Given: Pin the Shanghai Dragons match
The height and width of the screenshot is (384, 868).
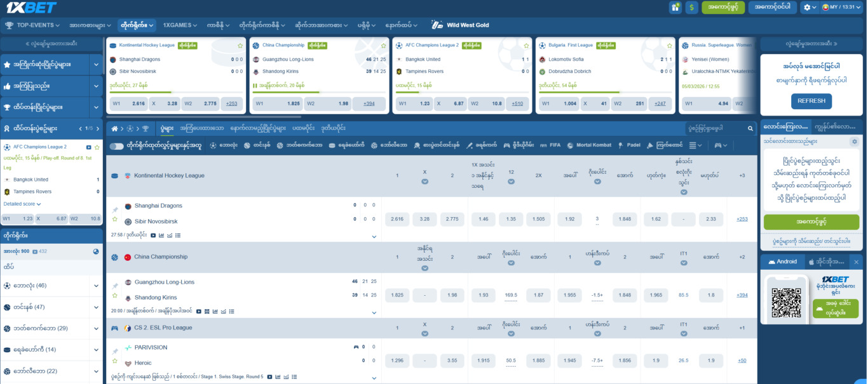Looking at the screenshot, I should (115, 210).
